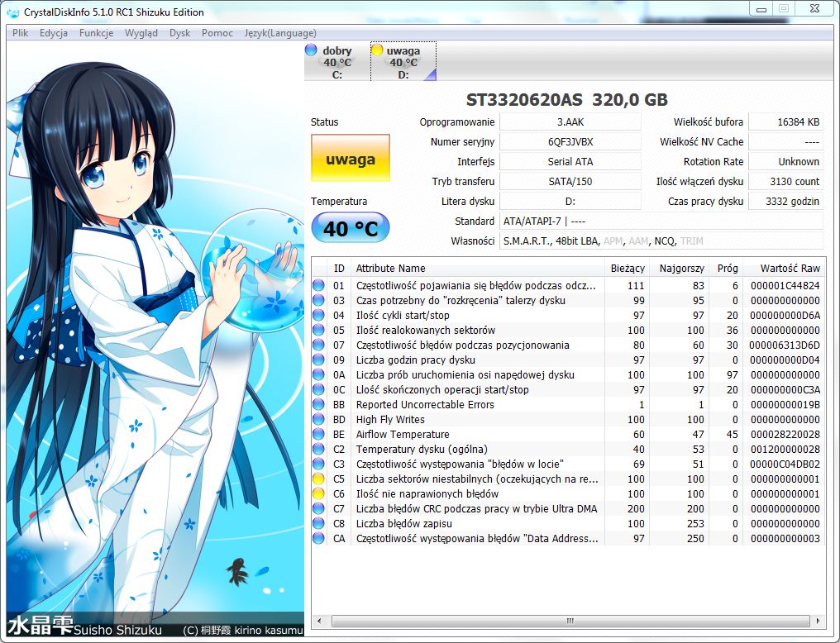Open the Plik menu

21,33
